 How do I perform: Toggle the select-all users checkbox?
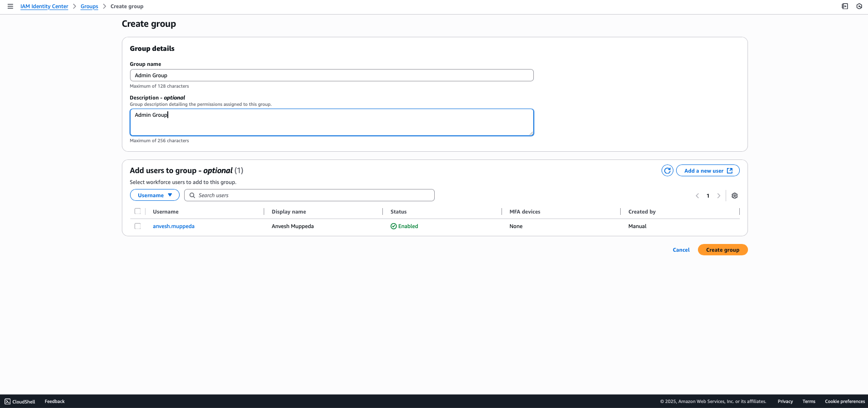[138, 211]
